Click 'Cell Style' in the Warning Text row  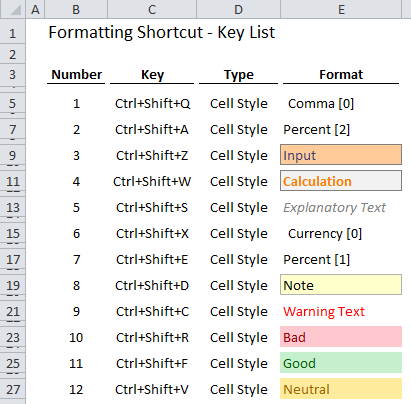pyautogui.click(x=239, y=312)
